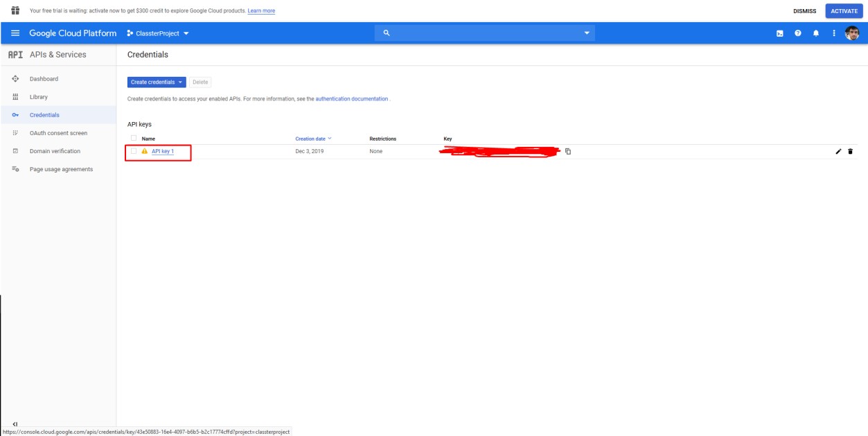Expand the ClassterProject project selector
Image resolution: width=868 pixels, height=436 pixels.
[159, 33]
